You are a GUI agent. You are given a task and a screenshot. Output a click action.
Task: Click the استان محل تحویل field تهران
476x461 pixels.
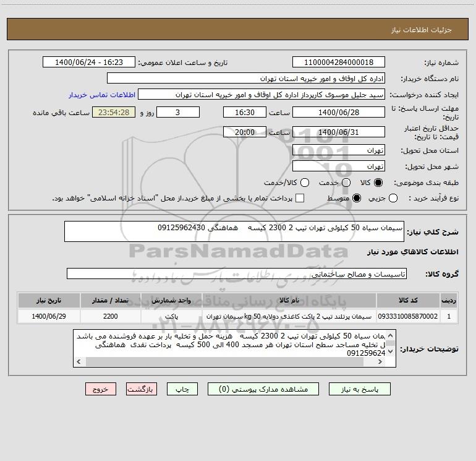click(339, 150)
